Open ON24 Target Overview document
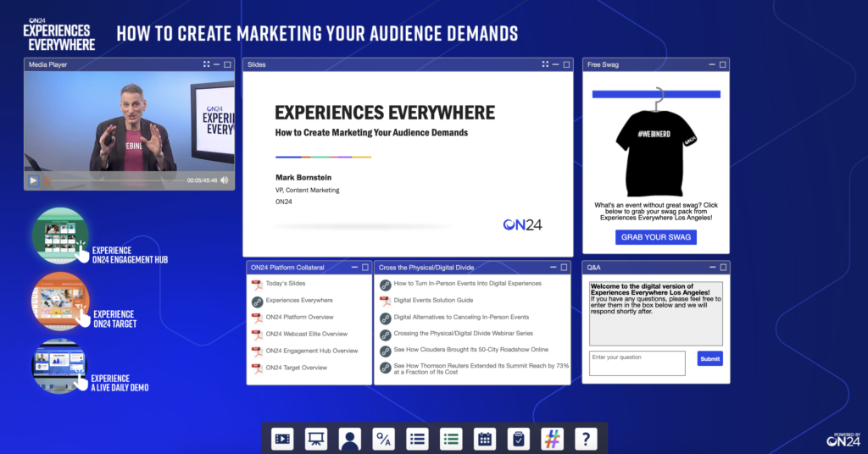The image size is (868, 454). [x=296, y=368]
